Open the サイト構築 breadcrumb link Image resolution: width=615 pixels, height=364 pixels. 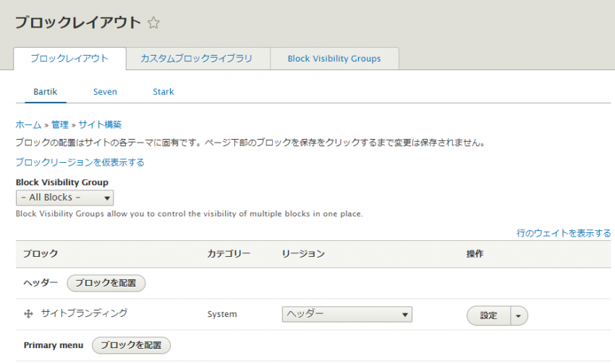(x=101, y=124)
